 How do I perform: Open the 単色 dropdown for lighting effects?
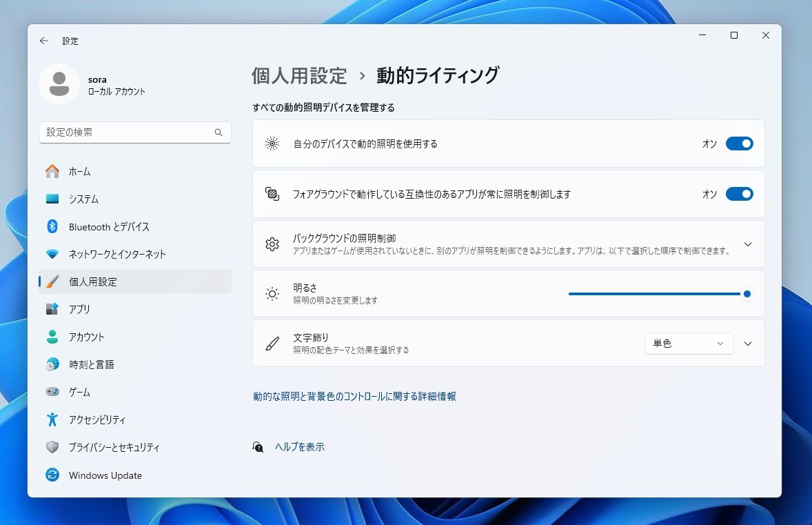(689, 343)
